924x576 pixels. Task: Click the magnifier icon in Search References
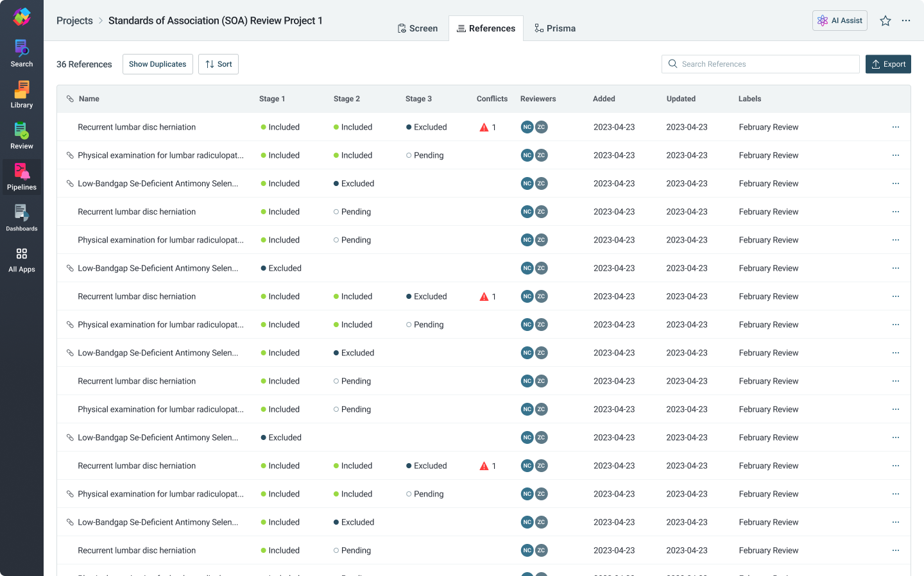pyautogui.click(x=672, y=64)
